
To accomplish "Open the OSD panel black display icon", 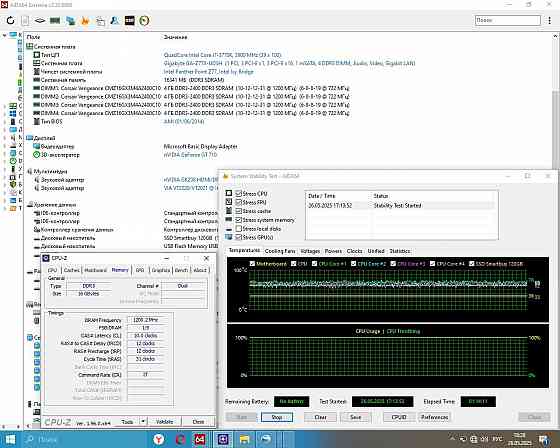I will tap(130, 20).
